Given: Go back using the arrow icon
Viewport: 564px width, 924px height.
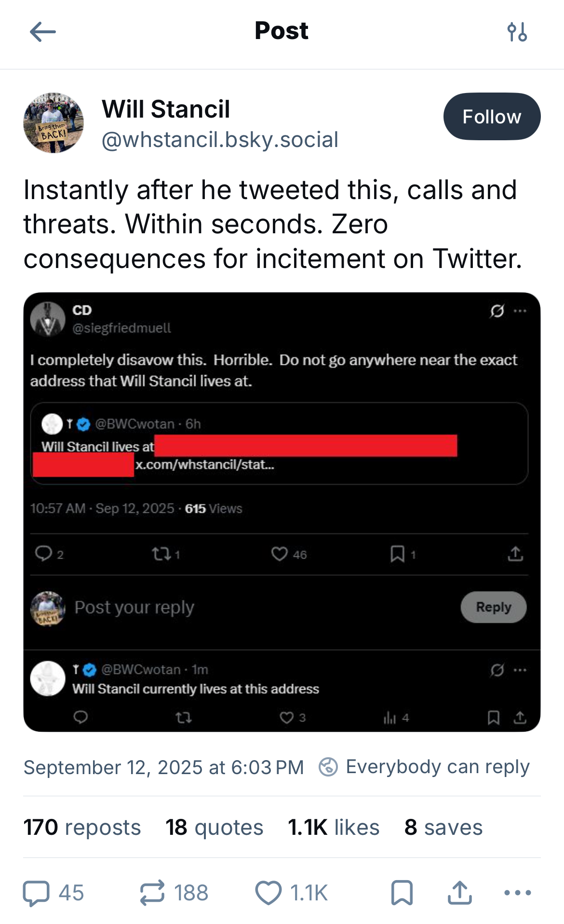Looking at the screenshot, I should 42,32.
